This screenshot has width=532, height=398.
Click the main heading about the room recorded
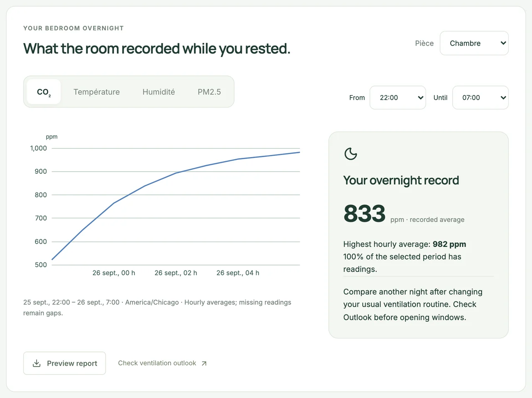157,49
